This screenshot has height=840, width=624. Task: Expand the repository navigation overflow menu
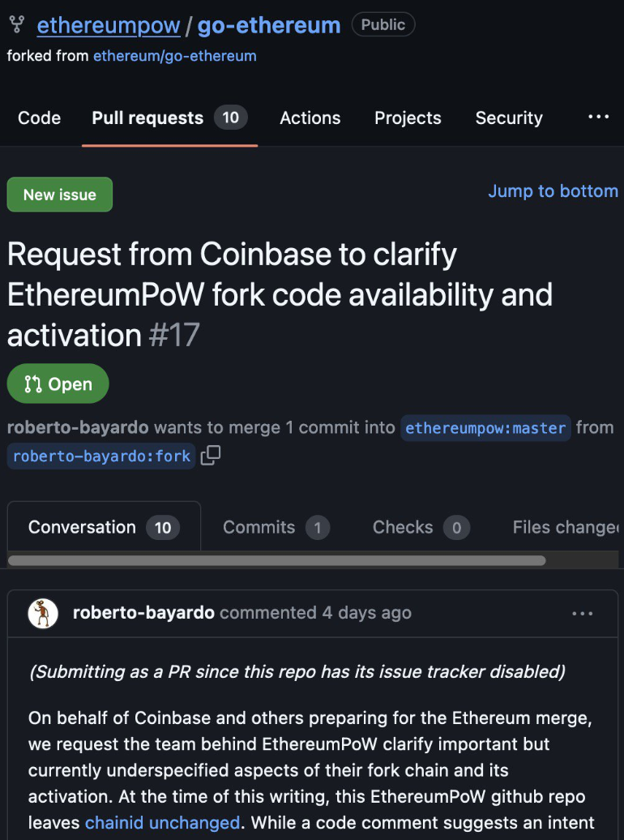point(598,118)
